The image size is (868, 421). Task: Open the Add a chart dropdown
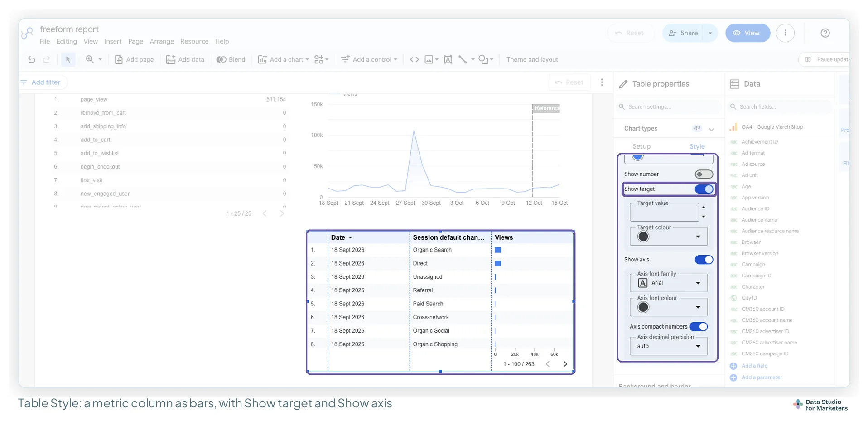pos(284,59)
